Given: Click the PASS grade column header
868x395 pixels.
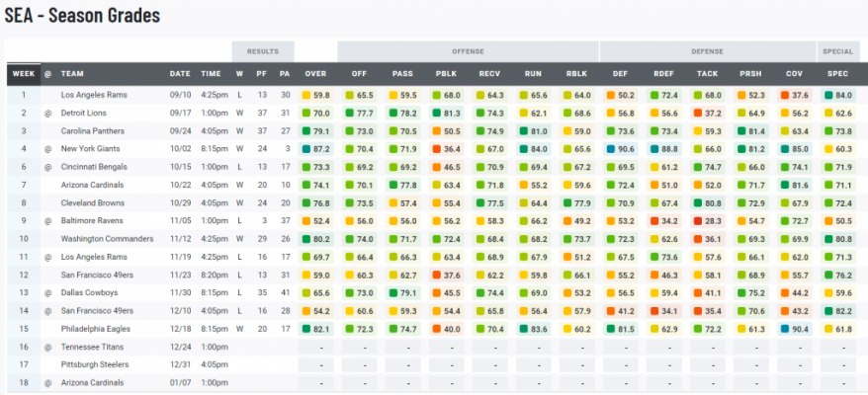Looking at the screenshot, I should 402,74.
